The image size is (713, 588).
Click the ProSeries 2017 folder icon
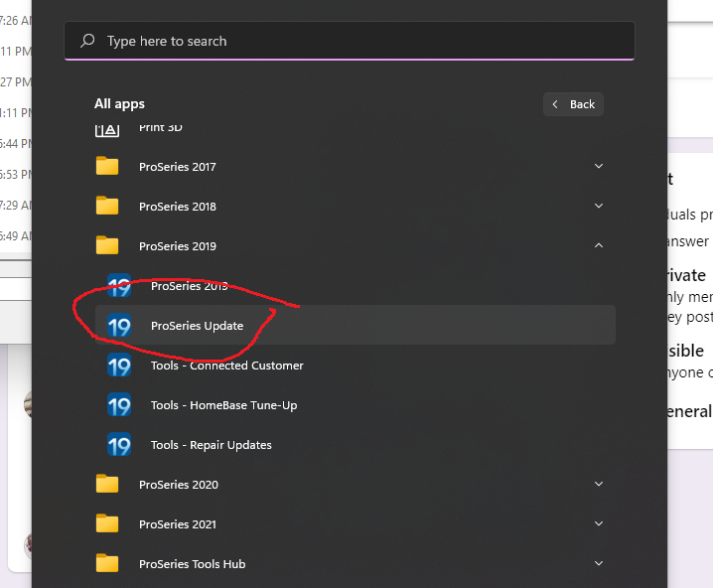tap(107, 167)
